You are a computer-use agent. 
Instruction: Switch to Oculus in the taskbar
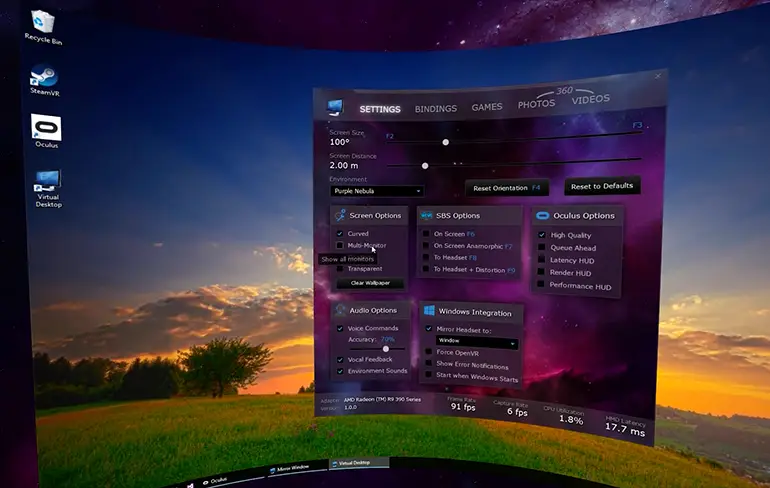pos(215,481)
